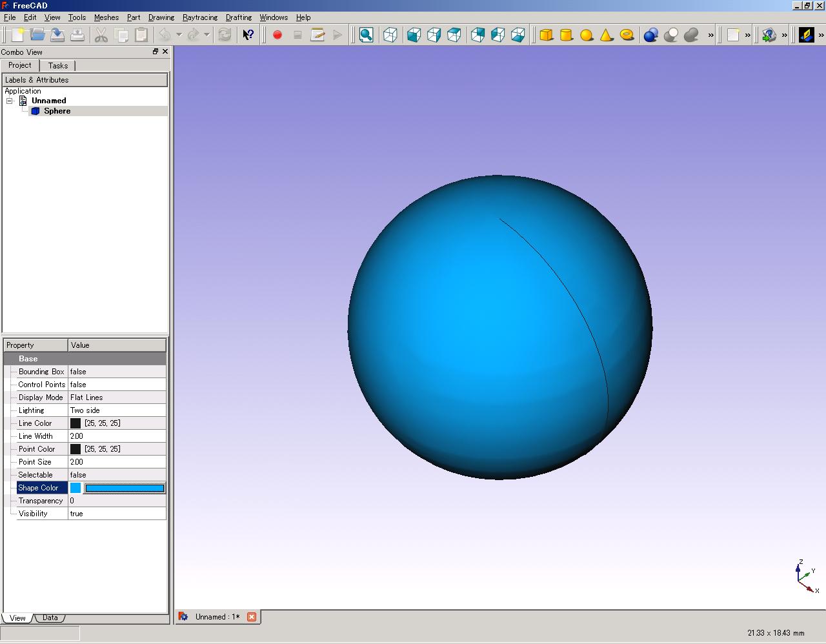Screen dimensions: 826x644
Task: Execute macro with play arrow icon
Action: (337, 35)
